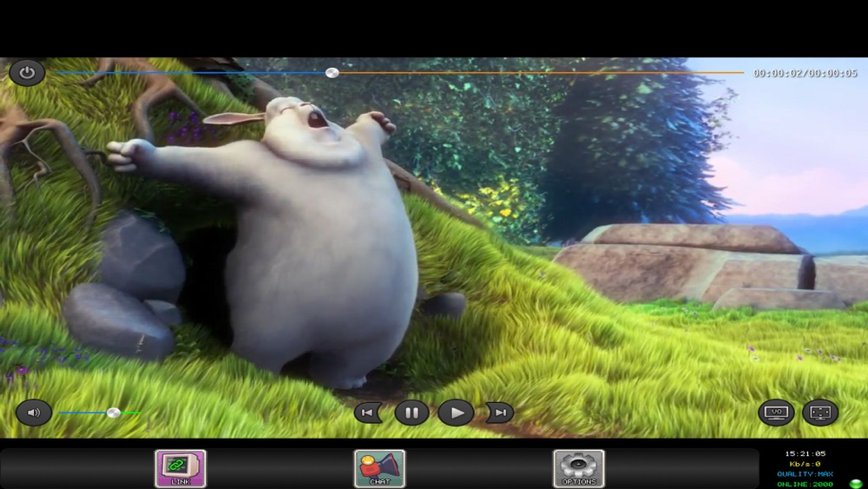The height and width of the screenshot is (489, 868).
Task: Click the power button in the player
Action: (x=27, y=73)
